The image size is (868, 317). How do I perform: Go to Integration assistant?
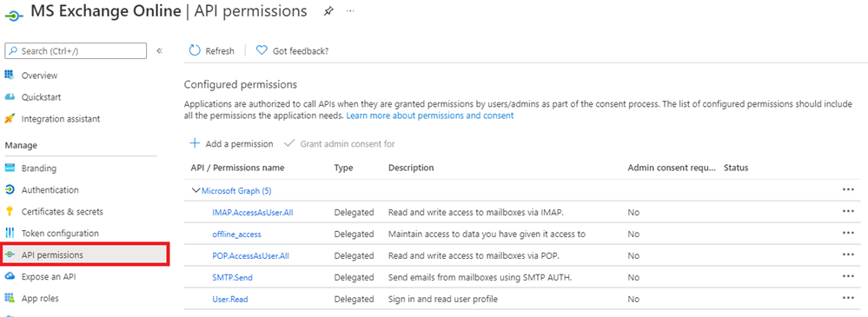pyautogui.click(x=61, y=118)
